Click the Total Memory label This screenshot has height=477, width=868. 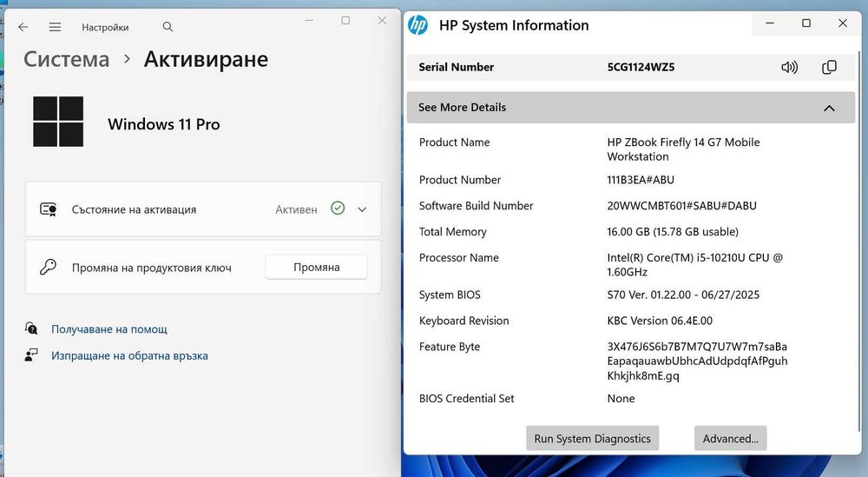pos(453,232)
